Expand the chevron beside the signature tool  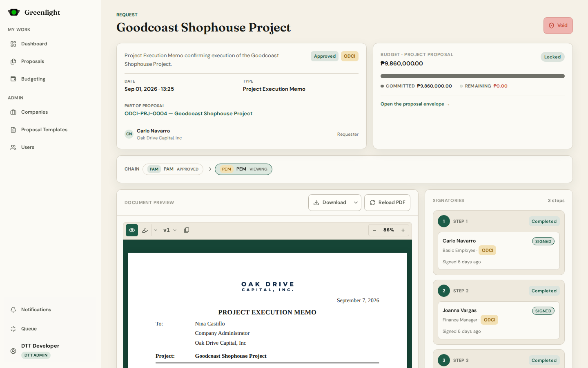(x=156, y=230)
